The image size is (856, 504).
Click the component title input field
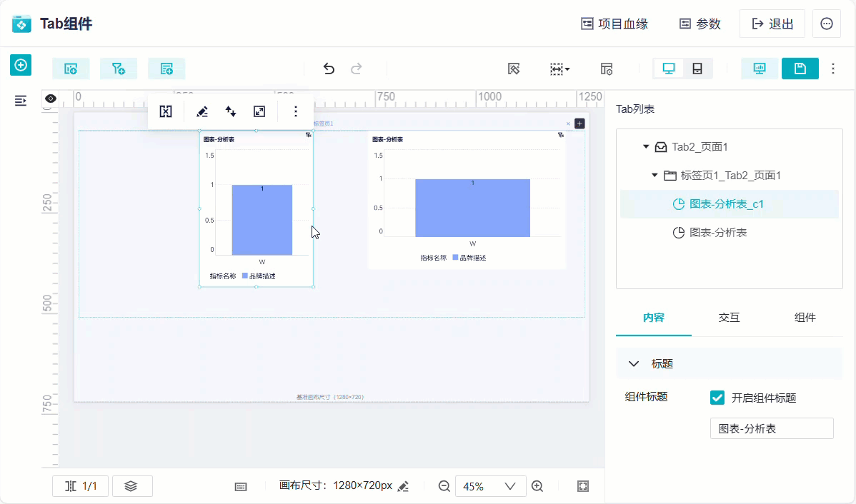point(772,429)
